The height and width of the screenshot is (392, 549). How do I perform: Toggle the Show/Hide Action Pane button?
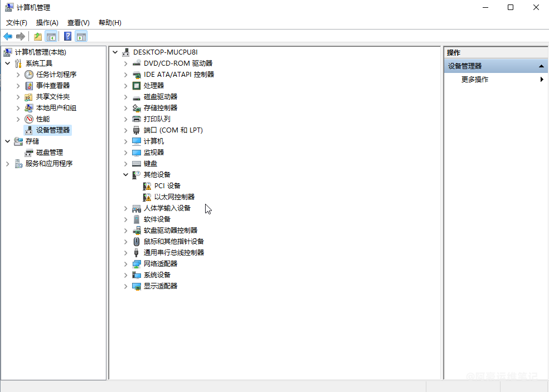(81, 37)
